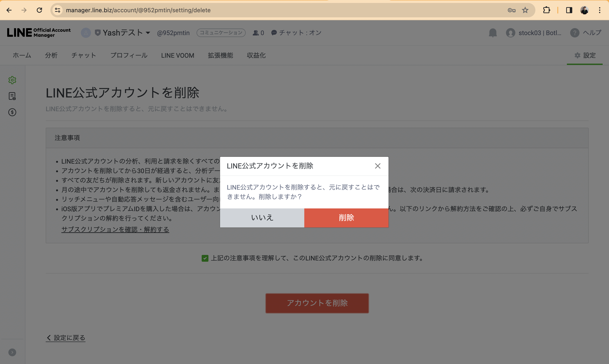Switch to the 分析 tab
The height and width of the screenshot is (364, 609).
point(51,55)
